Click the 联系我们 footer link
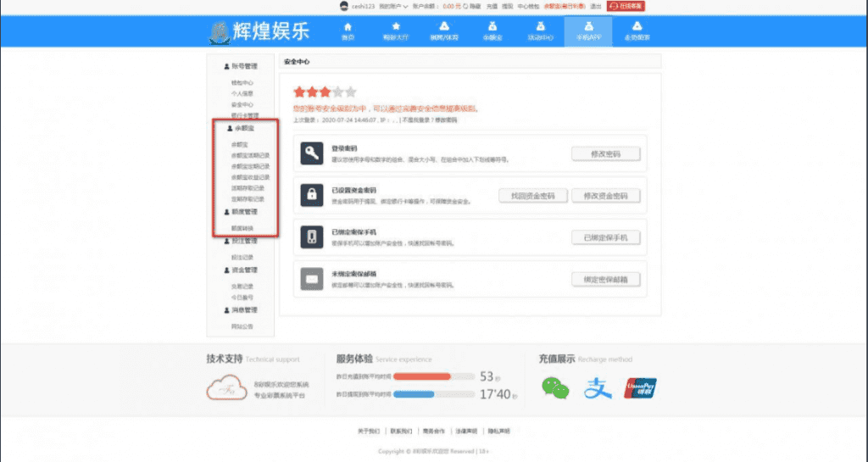 [401, 431]
